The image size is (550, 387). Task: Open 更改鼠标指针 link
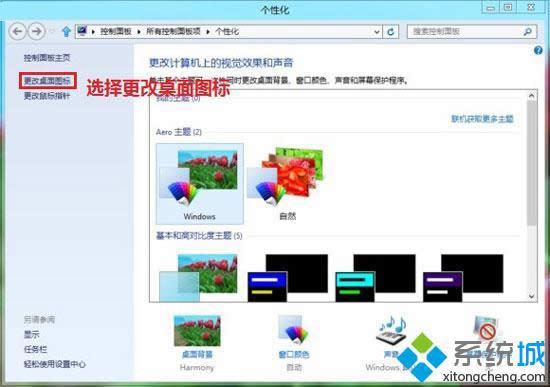(x=47, y=96)
